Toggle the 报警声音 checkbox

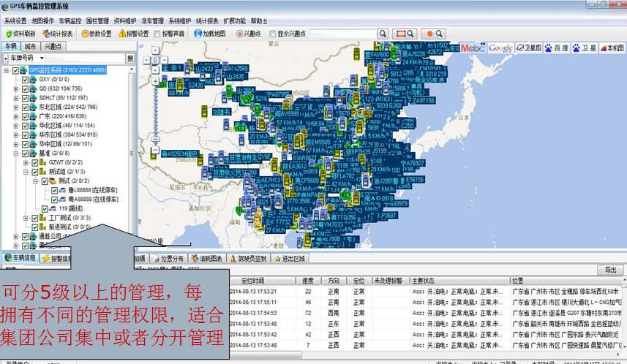coord(158,34)
